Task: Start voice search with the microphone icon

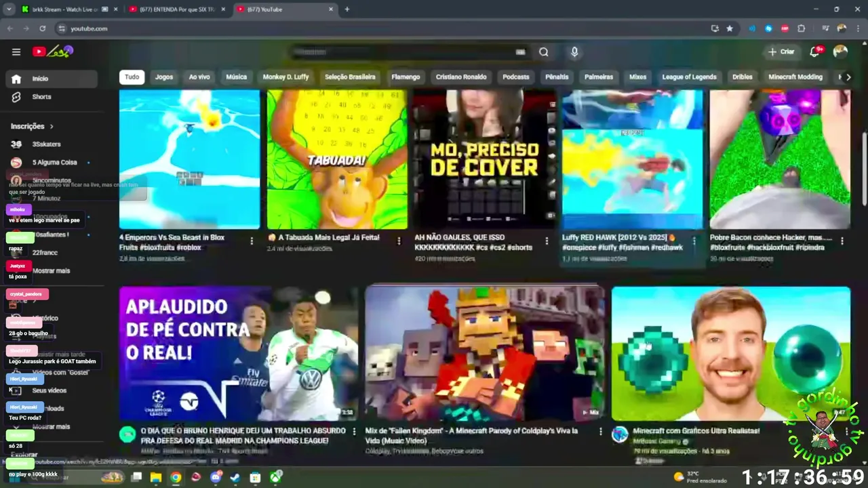Action: (x=574, y=52)
